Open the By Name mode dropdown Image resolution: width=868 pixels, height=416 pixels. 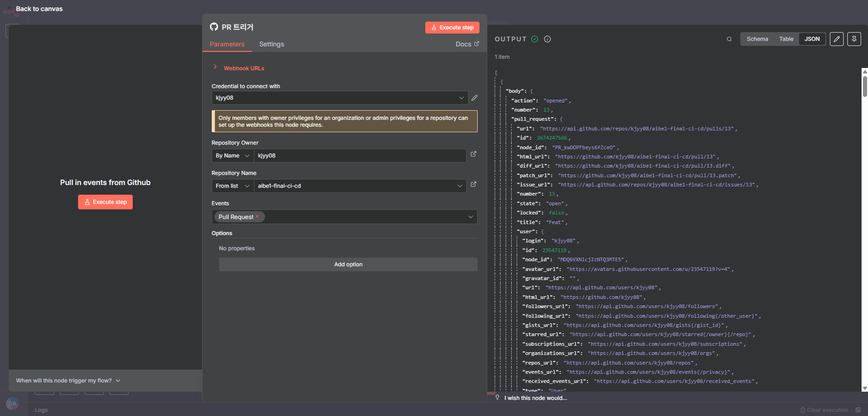click(233, 156)
